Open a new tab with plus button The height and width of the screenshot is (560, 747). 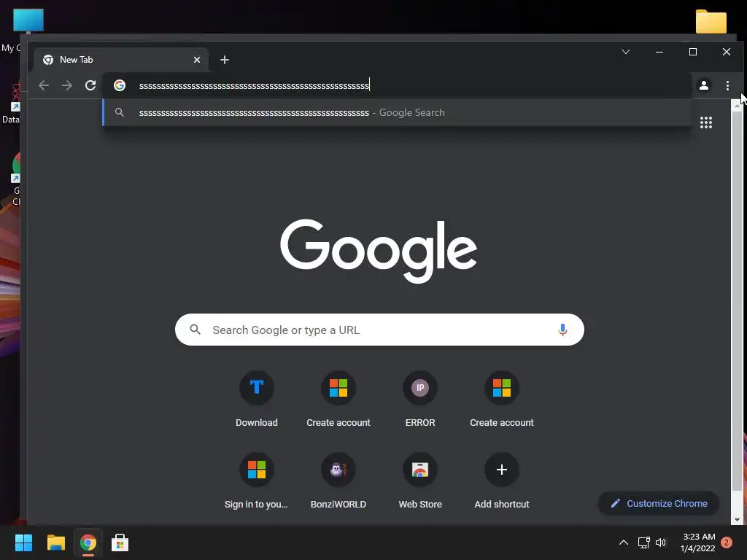coord(225,60)
